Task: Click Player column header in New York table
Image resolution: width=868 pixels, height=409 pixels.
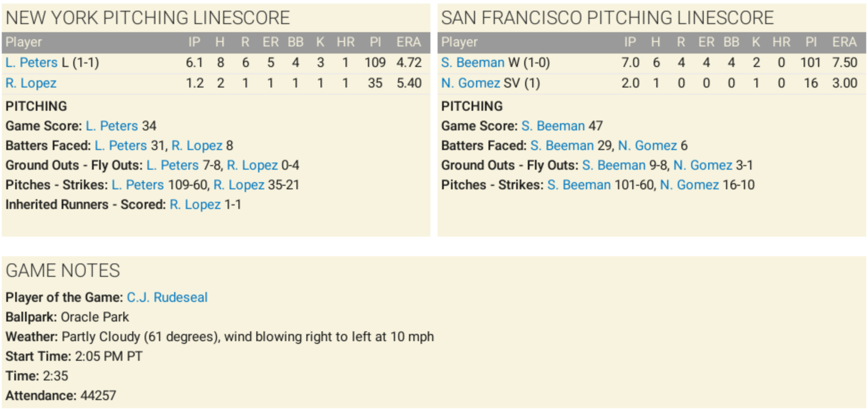Action: [24, 42]
